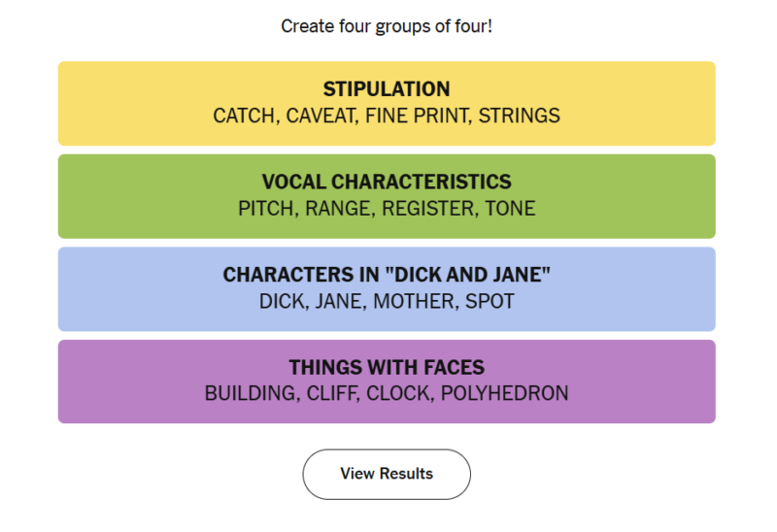The width and height of the screenshot is (777, 532).
Task: Click the "Create four groups of four!" heading
Action: click(x=387, y=26)
